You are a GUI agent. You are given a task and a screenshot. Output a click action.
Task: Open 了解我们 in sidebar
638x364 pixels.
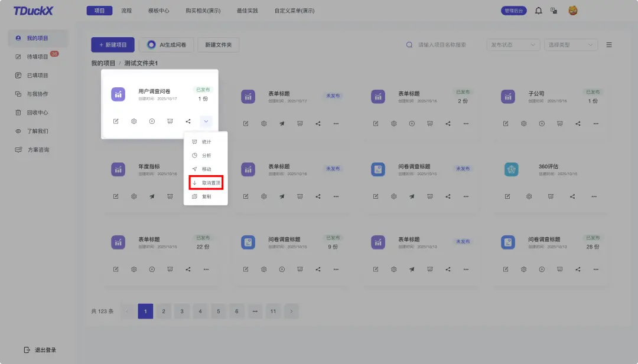[38, 131]
